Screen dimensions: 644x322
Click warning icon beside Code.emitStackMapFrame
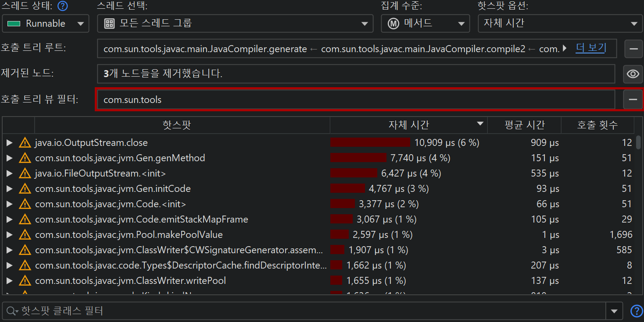[25, 219]
